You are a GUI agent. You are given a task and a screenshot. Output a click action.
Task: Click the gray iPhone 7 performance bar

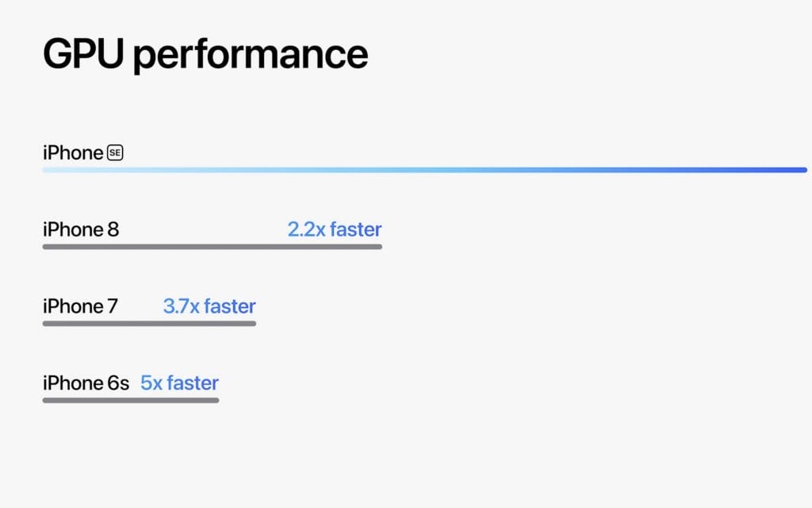pyautogui.click(x=149, y=324)
